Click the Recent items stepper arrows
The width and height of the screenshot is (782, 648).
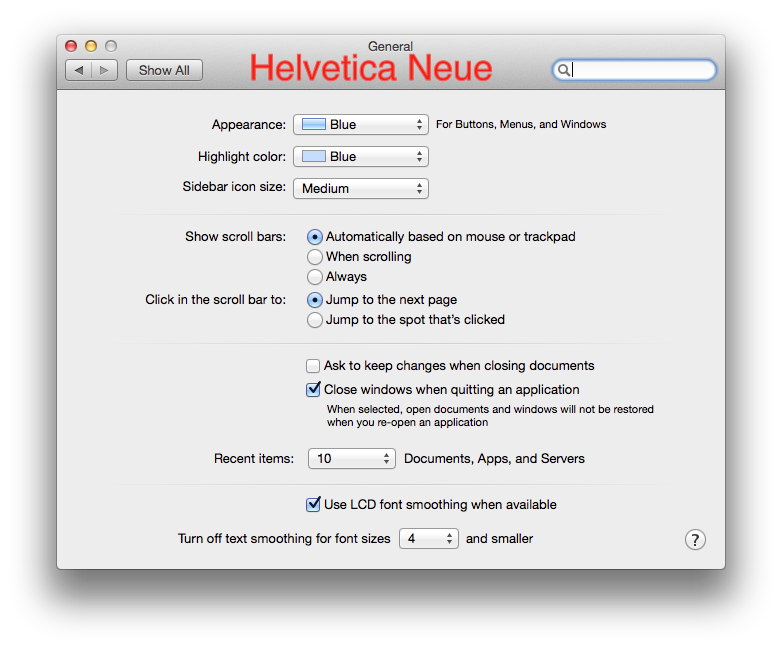tap(387, 458)
